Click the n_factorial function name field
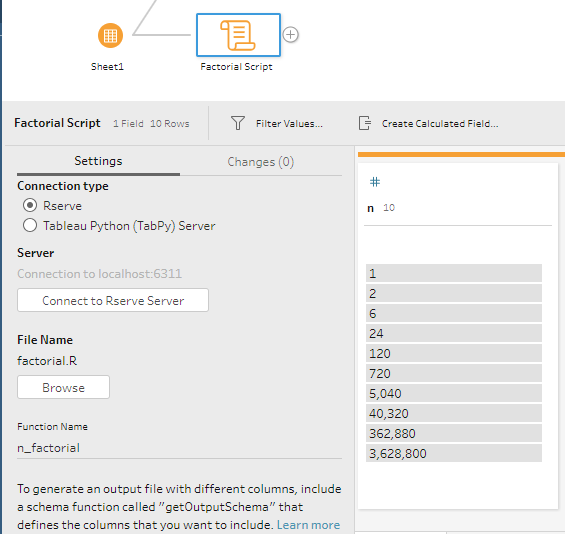The image size is (565, 534). click(179, 448)
